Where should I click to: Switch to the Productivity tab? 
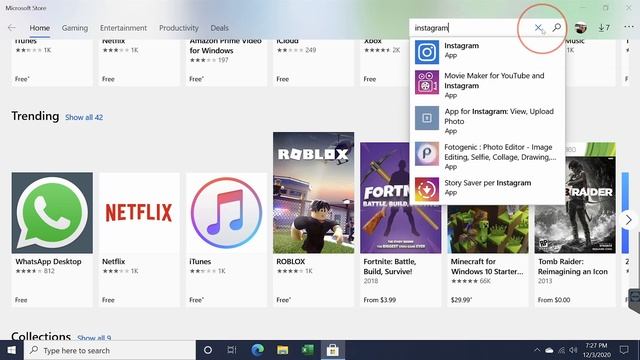click(179, 28)
